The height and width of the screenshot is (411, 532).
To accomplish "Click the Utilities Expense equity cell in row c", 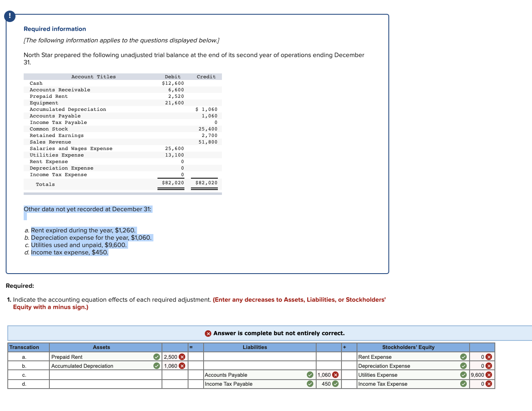I will pos(413,375).
